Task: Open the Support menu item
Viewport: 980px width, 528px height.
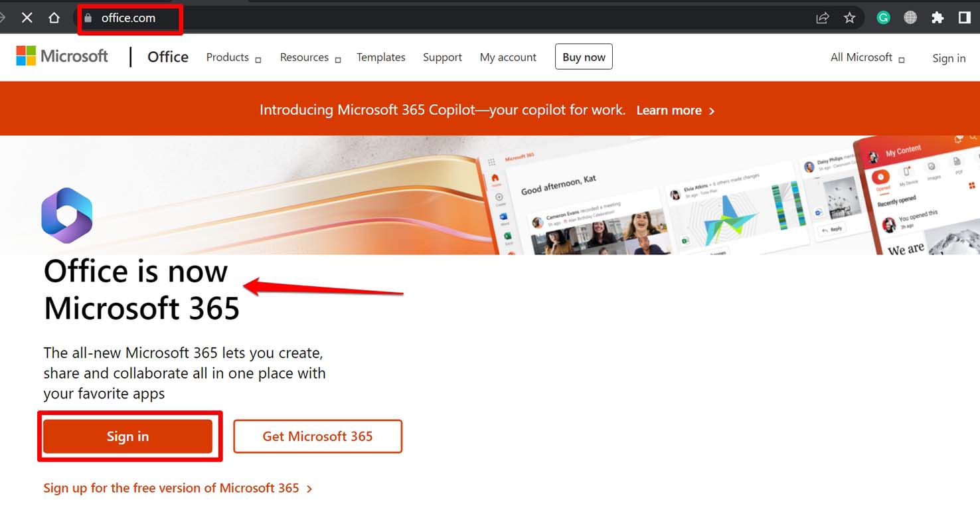Action: tap(442, 57)
